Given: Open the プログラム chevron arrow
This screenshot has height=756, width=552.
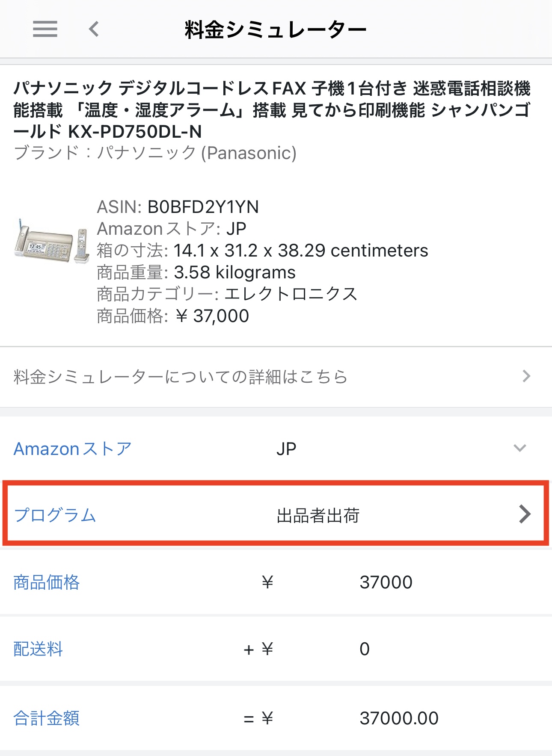Looking at the screenshot, I should coord(525,514).
